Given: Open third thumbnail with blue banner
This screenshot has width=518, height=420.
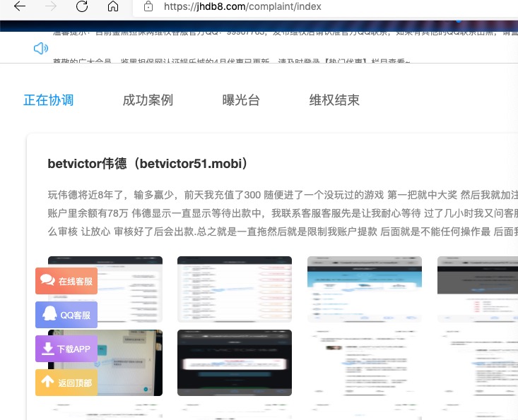Looking at the screenshot, I should click(x=364, y=289).
